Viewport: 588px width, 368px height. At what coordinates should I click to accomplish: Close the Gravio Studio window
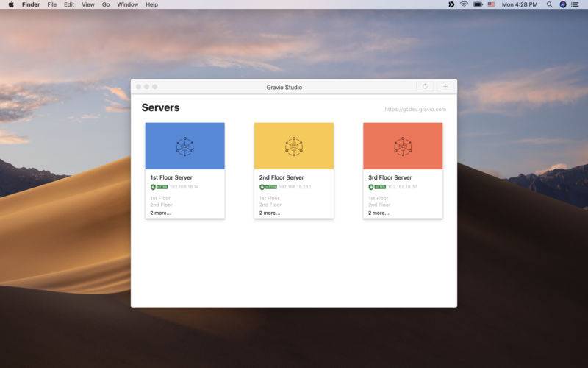[138, 87]
